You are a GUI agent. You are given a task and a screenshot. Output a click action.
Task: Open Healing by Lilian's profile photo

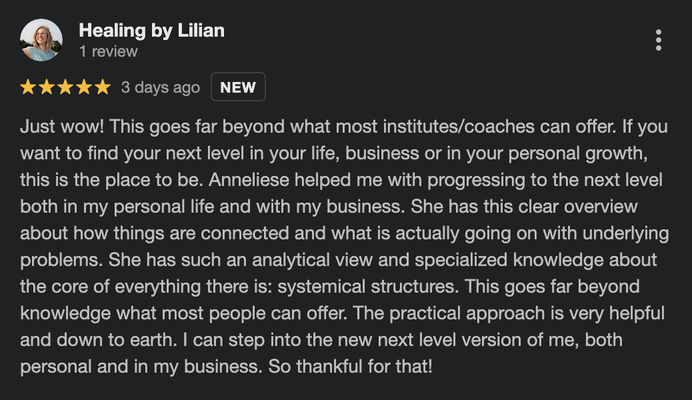pyautogui.click(x=41, y=40)
